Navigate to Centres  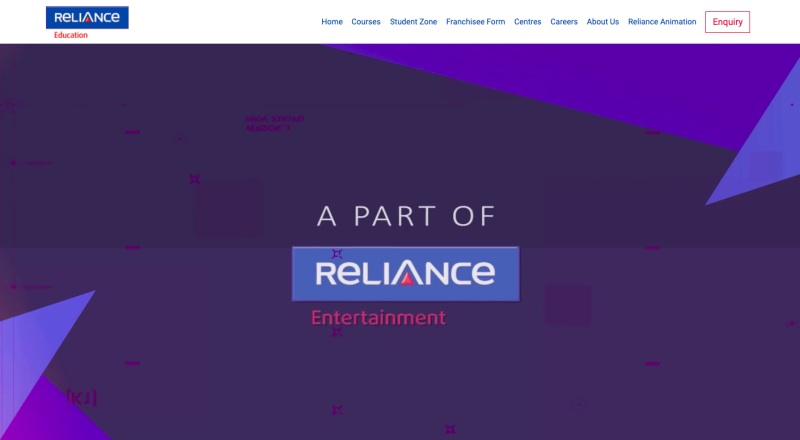pos(528,22)
